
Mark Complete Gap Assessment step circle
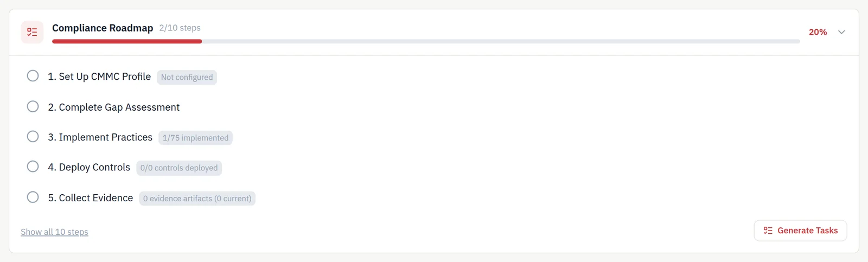tap(33, 106)
